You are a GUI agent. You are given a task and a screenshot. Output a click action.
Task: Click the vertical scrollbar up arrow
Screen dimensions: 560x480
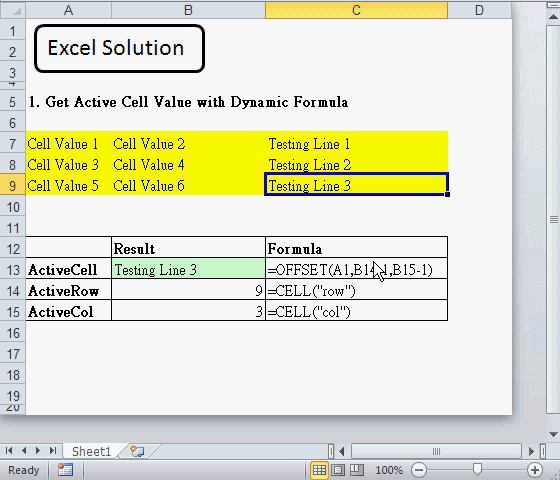[x=554, y=16]
